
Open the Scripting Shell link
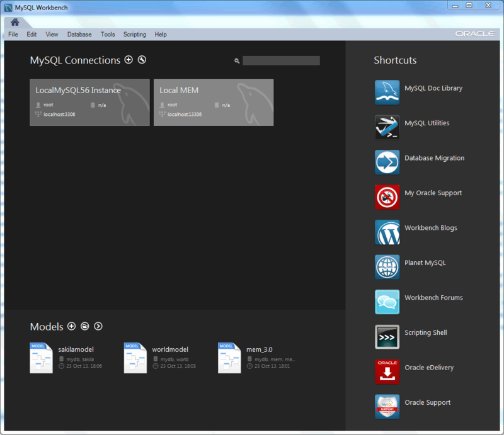(426, 332)
